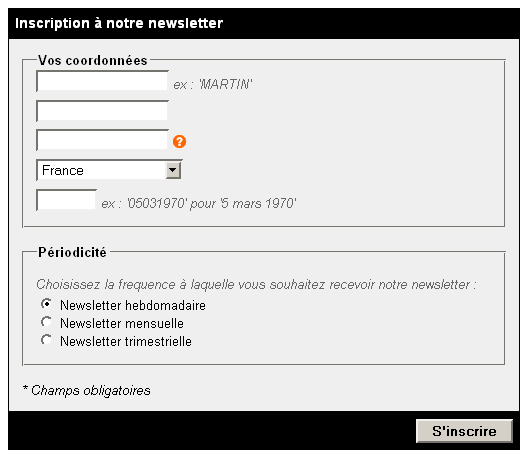The height and width of the screenshot is (461, 532).
Task: Click the "ex : 'MARTIN'" hint text
Action: [x=213, y=84]
